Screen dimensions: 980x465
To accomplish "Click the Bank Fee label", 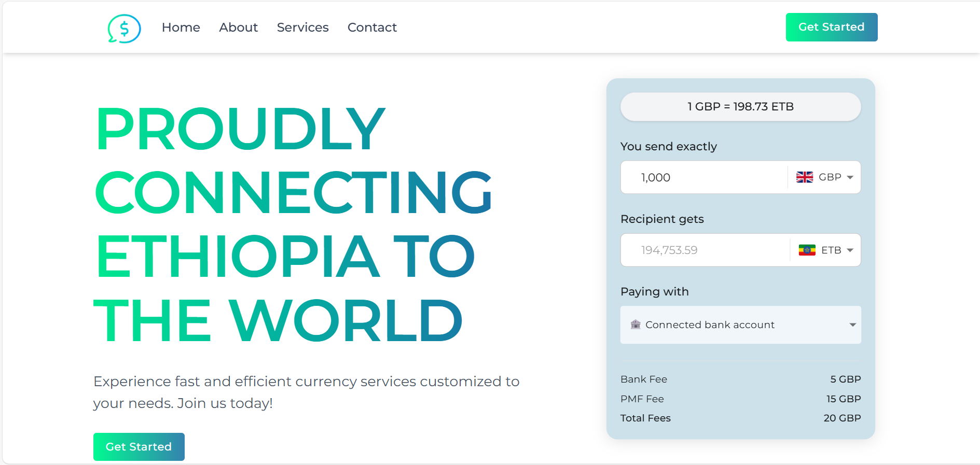I will click(644, 379).
